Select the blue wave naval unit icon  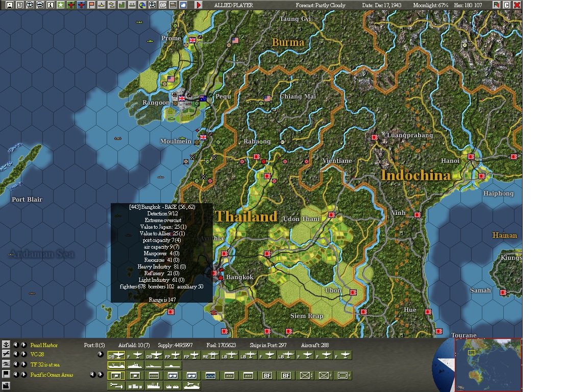pyautogui.click(x=210, y=375)
